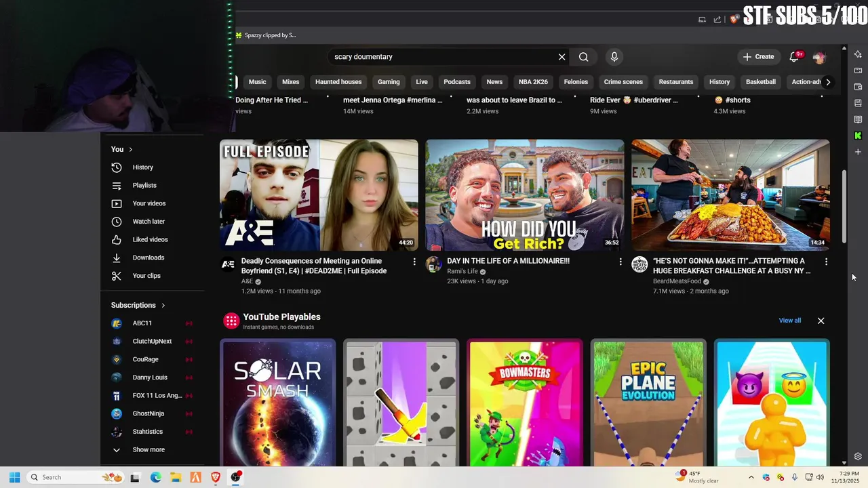The image size is (868, 488).
Task: Open History in the sidebar
Action: (x=153, y=167)
